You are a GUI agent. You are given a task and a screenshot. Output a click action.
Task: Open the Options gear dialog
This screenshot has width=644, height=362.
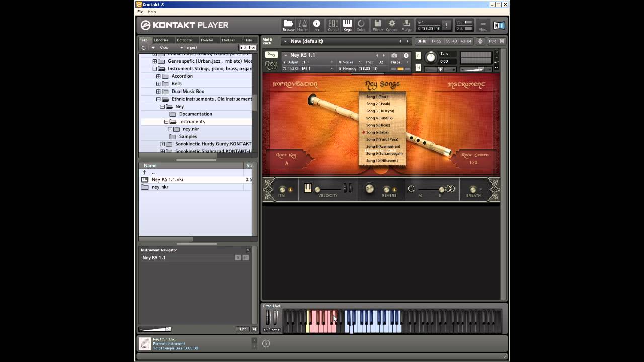click(392, 25)
